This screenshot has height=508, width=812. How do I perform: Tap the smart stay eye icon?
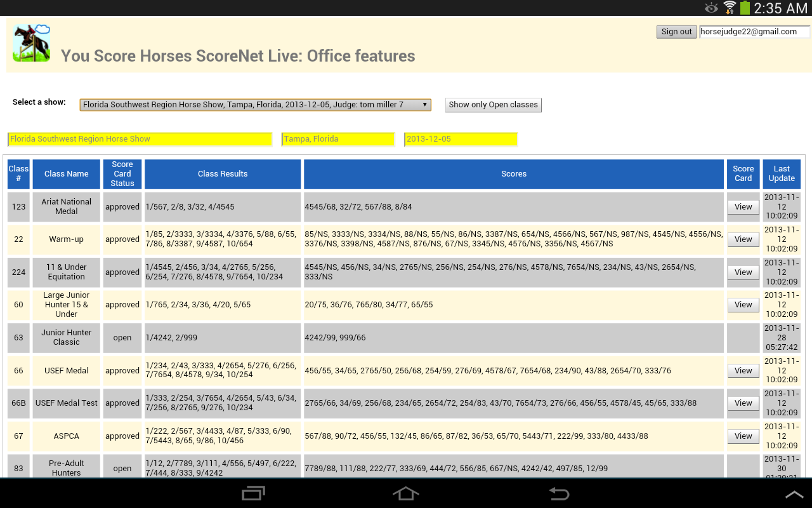click(711, 8)
